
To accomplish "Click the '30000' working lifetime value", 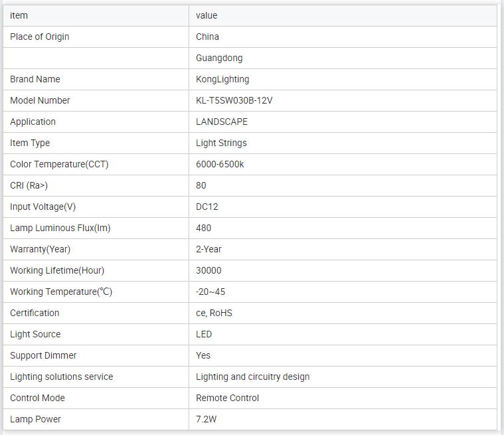I will [x=209, y=270].
